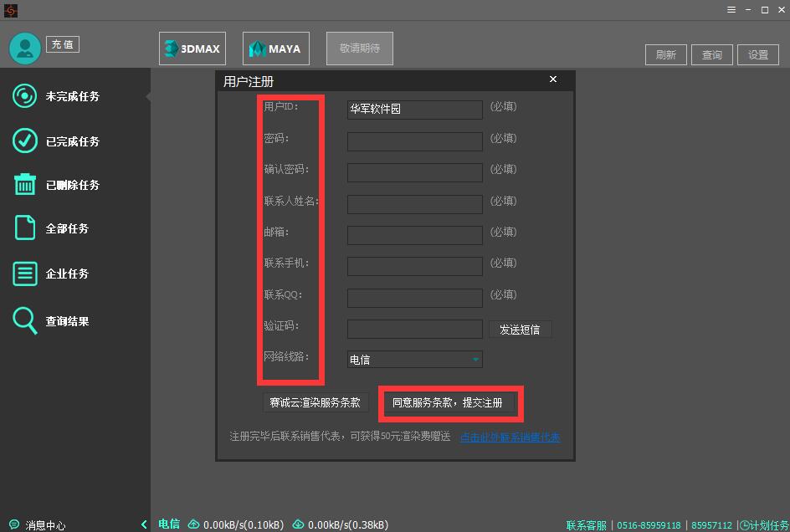The width and height of the screenshot is (790, 532).
Task: Click the 赛诚云渲染服务条款 button
Action: (x=315, y=402)
